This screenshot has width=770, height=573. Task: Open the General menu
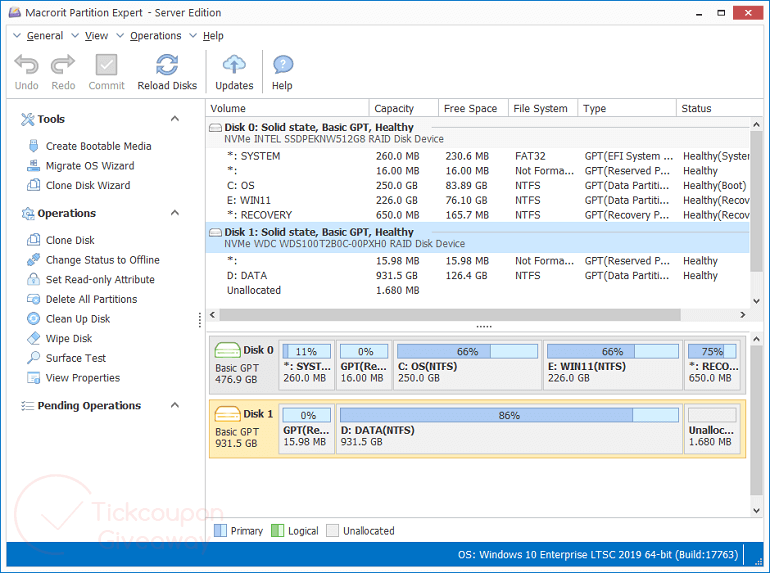coord(44,36)
